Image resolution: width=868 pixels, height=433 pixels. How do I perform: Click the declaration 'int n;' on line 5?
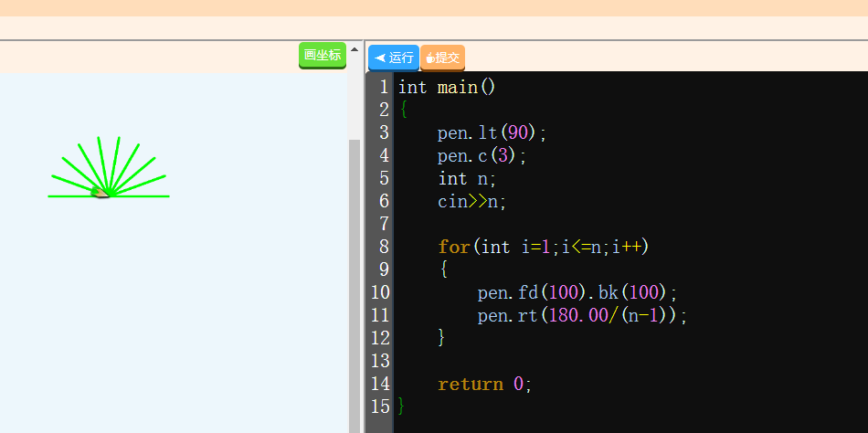(x=467, y=179)
